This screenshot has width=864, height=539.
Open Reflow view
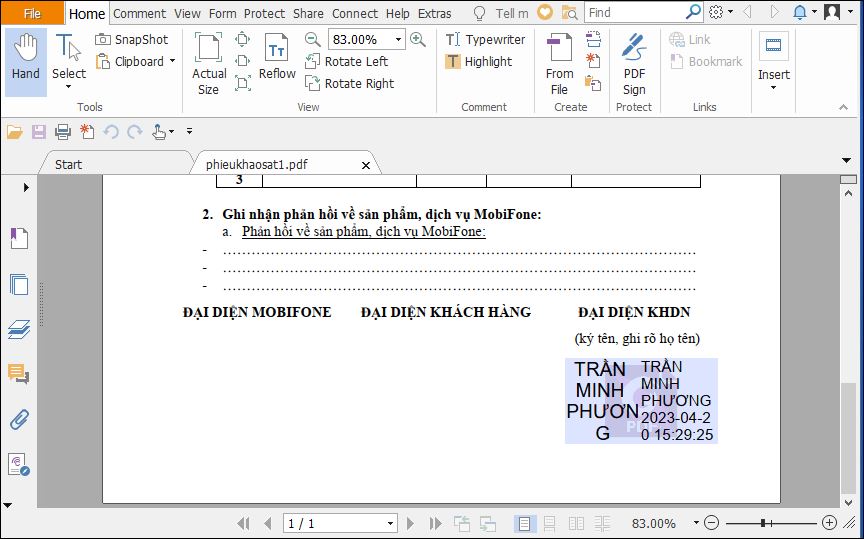click(277, 58)
